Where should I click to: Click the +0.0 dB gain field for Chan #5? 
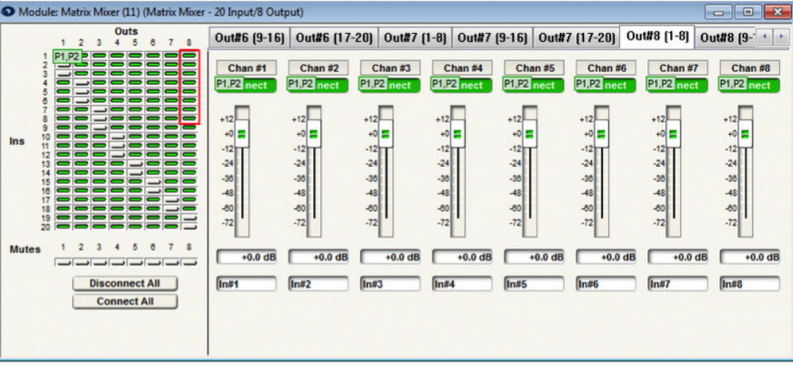pyautogui.click(x=534, y=257)
